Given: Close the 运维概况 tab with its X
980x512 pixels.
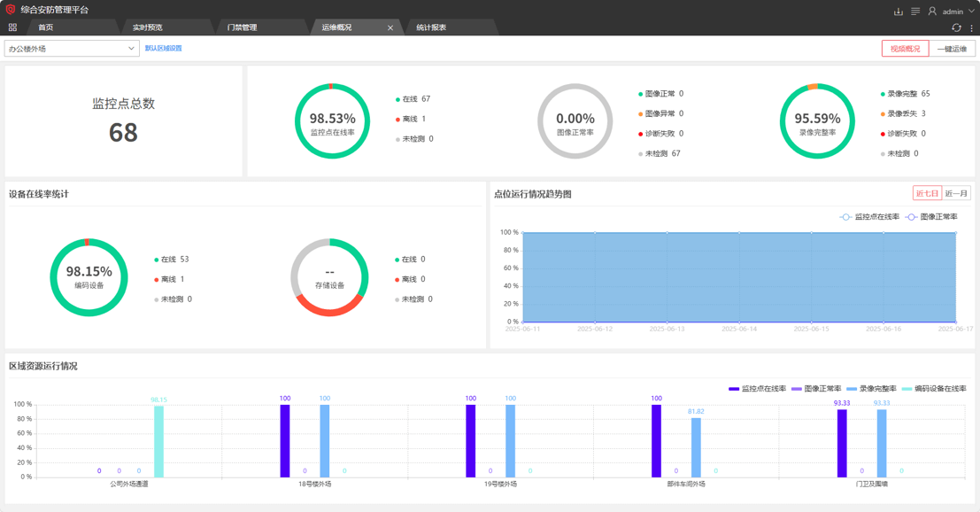Looking at the screenshot, I should [390, 27].
